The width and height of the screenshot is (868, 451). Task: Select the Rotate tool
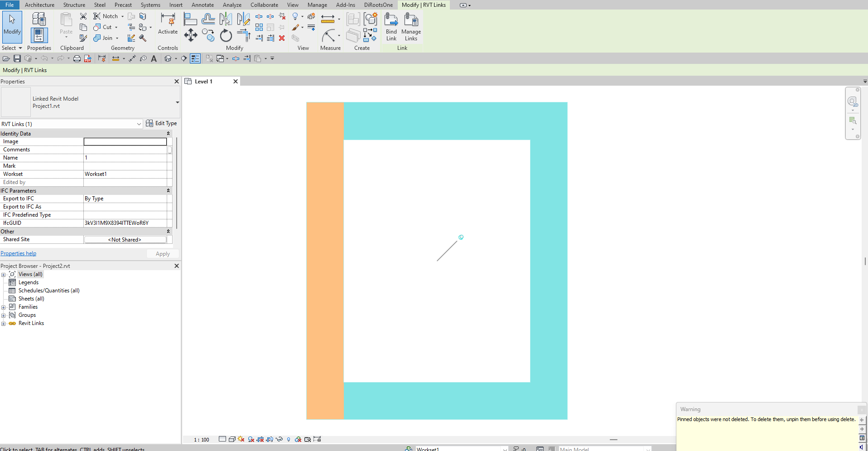(x=226, y=35)
